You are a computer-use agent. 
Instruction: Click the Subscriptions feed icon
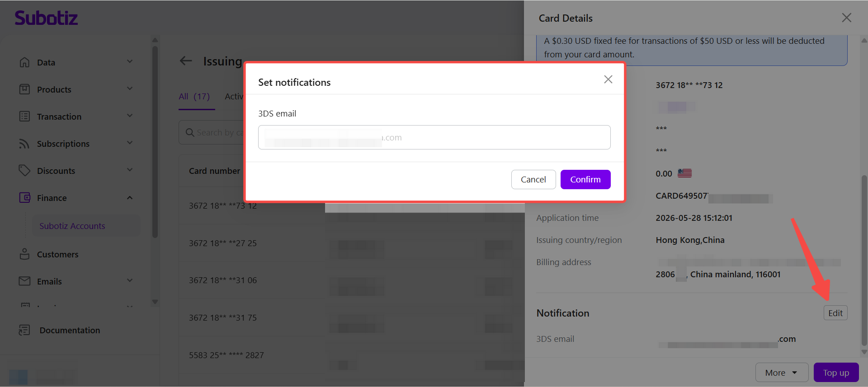[24, 144]
